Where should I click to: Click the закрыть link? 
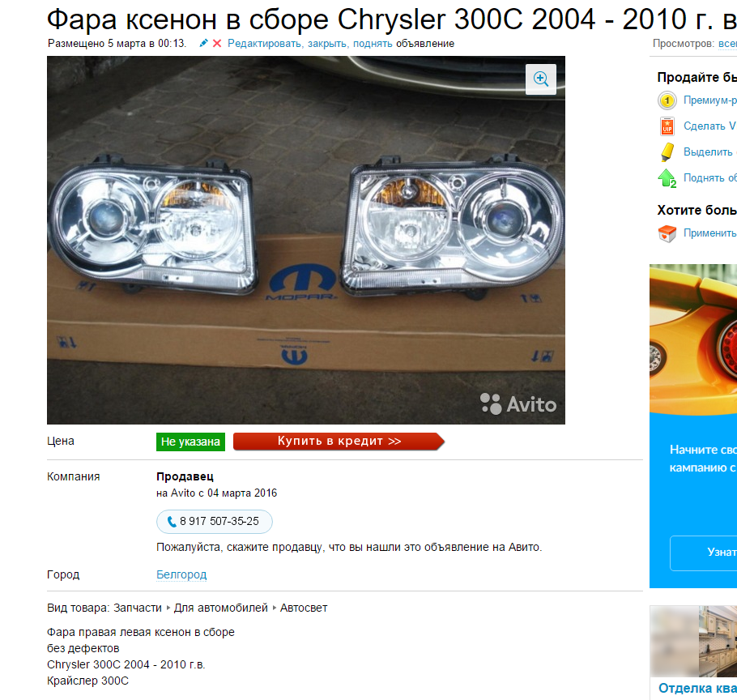pyautogui.click(x=328, y=43)
